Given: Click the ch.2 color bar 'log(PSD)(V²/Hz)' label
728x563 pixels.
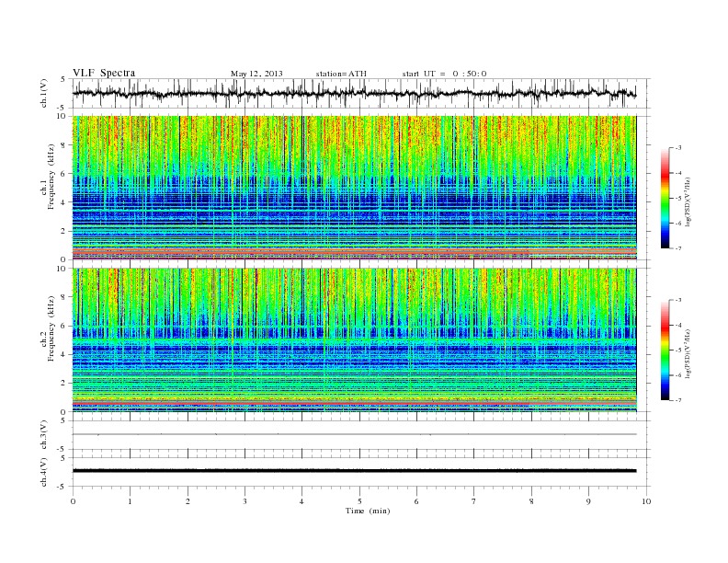Looking at the screenshot, I should coord(688,353).
